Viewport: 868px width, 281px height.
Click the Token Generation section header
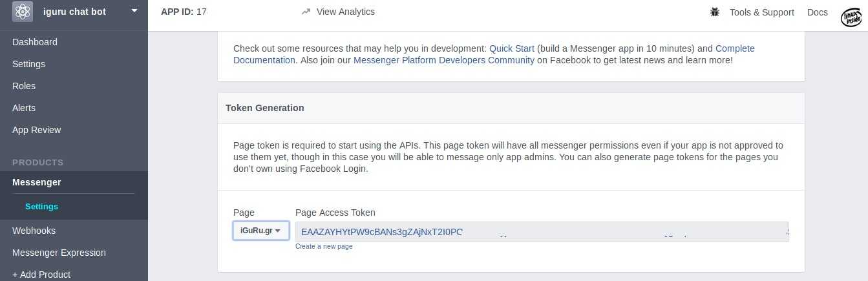(264, 108)
